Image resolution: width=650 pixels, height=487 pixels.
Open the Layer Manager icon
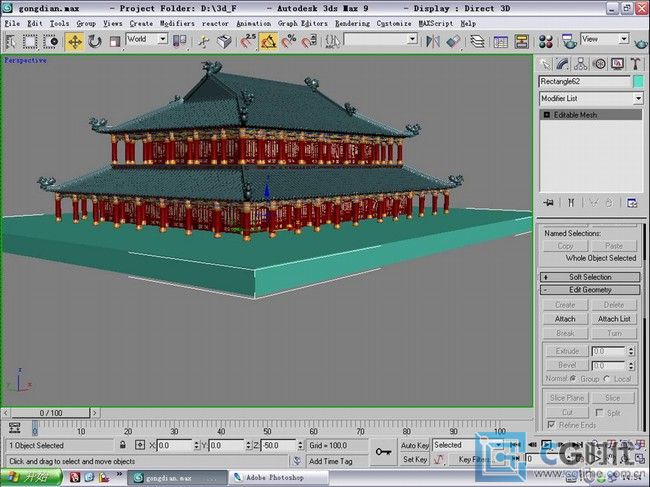point(478,41)
